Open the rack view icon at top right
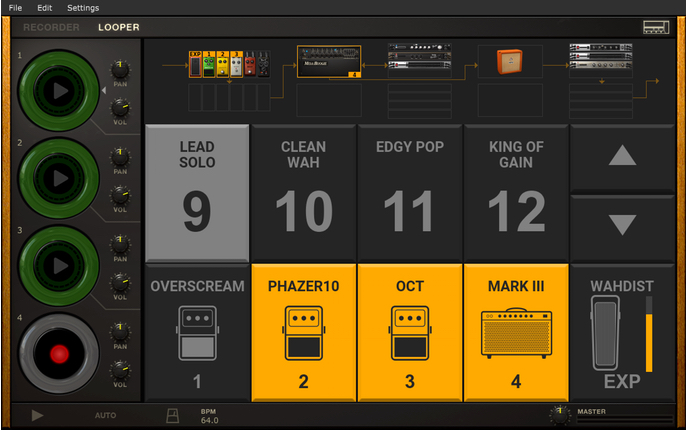686x430 pixels. 657,27
